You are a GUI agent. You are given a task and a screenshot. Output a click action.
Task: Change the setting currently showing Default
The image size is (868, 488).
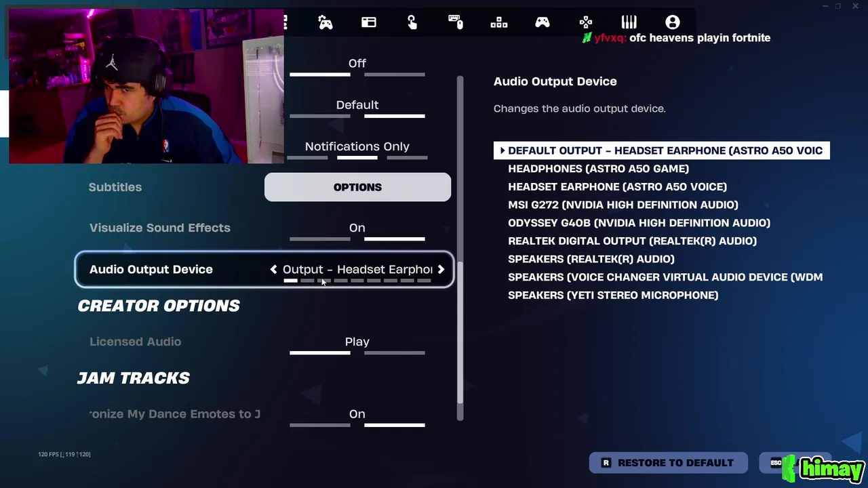point(357,108)
